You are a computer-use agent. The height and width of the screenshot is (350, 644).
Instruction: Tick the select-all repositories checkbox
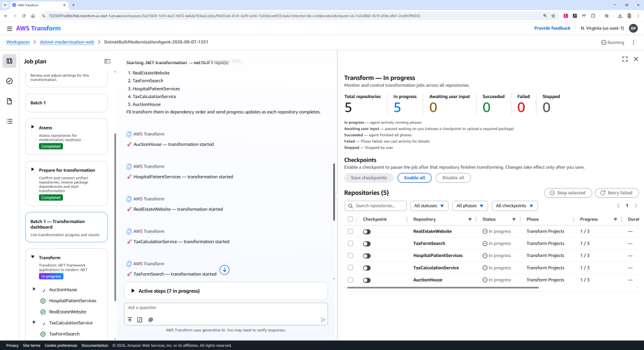tap(350, 219)
